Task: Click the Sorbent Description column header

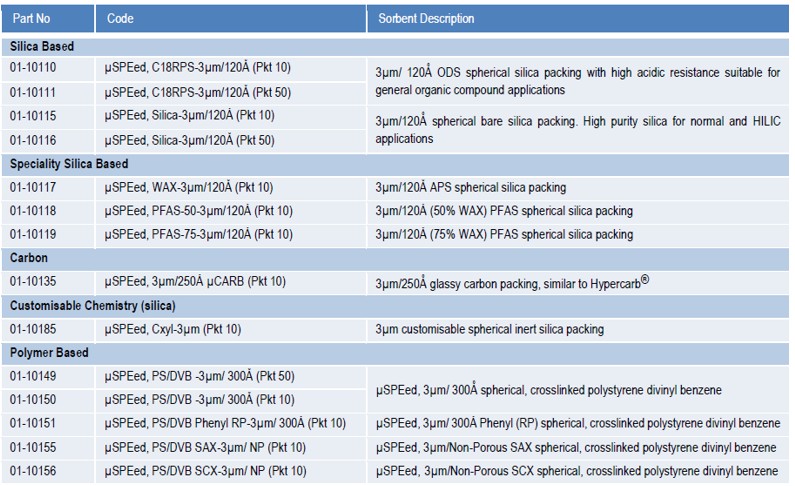Action: click(426, 19)
